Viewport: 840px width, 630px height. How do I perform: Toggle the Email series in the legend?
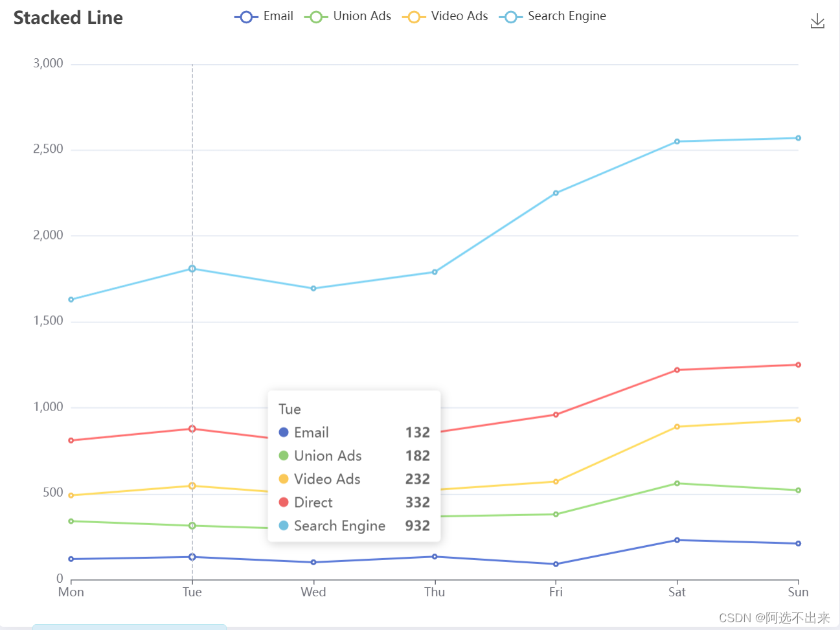click(x=264, y=16)
